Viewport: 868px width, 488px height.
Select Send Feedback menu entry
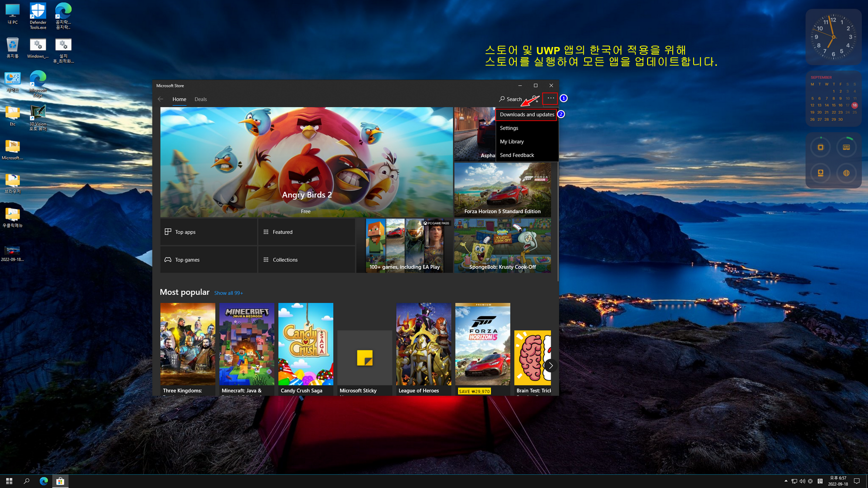point(527,155)
